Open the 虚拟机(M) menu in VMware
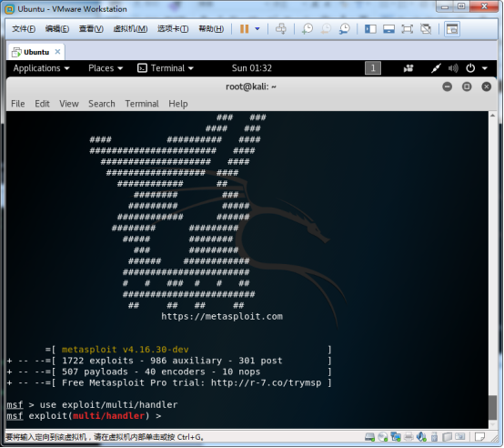The width and height of the screenshot is (504, 448). (130, 29)
